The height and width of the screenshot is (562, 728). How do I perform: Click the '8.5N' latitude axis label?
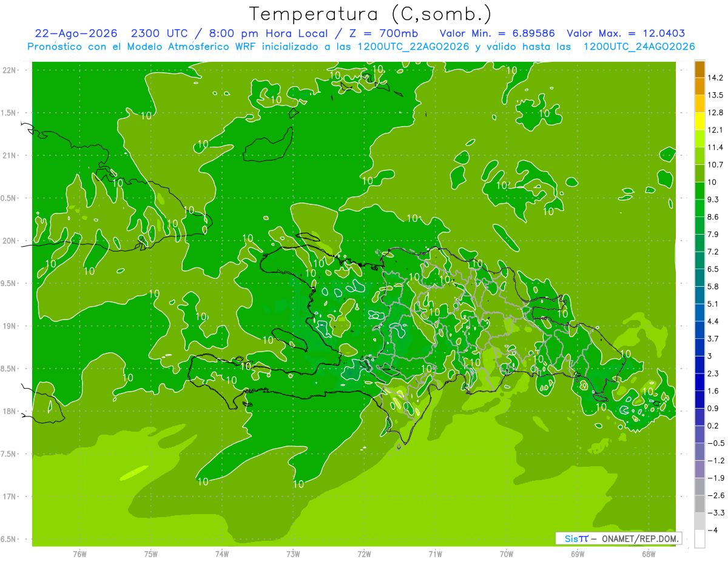(x=8, y=369)
